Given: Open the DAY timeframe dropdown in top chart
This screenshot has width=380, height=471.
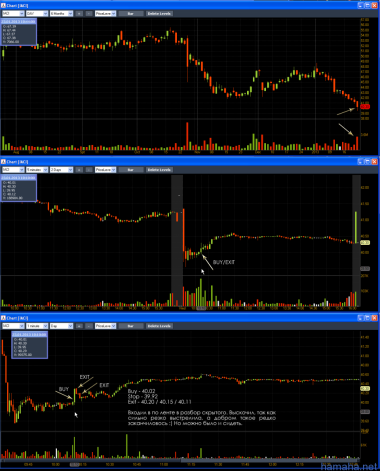Looking at the screenshot, I should (x=37, y=14).
